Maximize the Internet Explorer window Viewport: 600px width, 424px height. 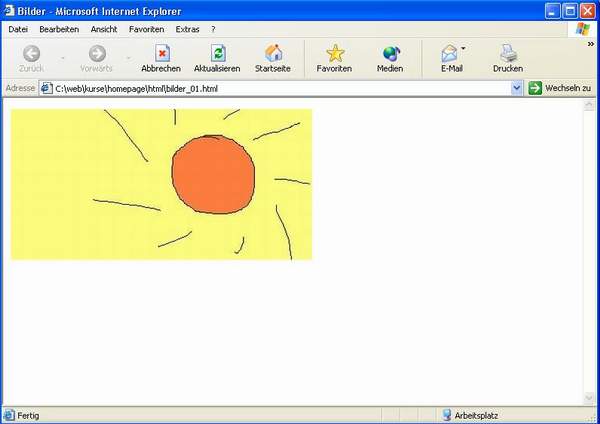(570, 11)
